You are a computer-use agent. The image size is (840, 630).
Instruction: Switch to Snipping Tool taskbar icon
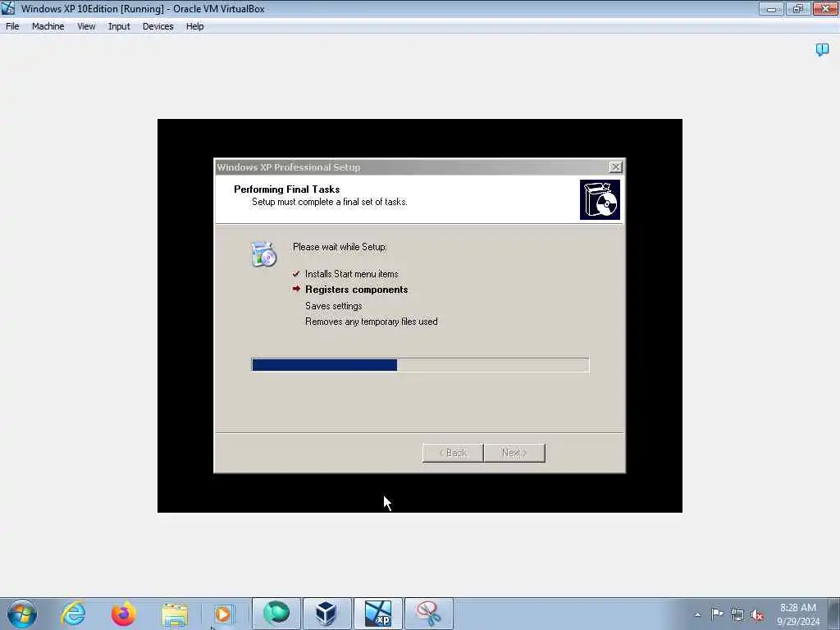coord(428,614)
